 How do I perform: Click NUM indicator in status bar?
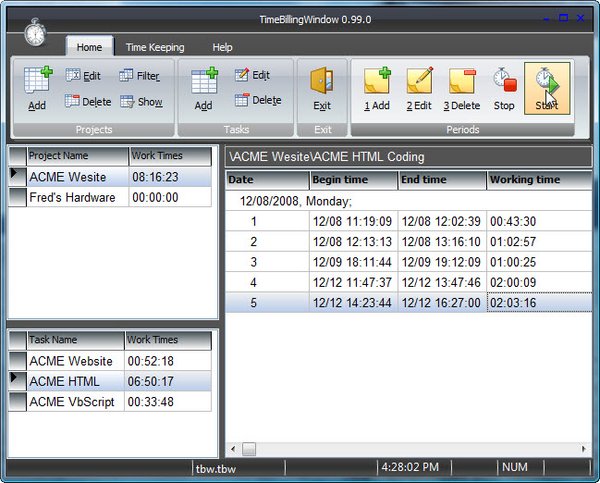coord(515,467)
